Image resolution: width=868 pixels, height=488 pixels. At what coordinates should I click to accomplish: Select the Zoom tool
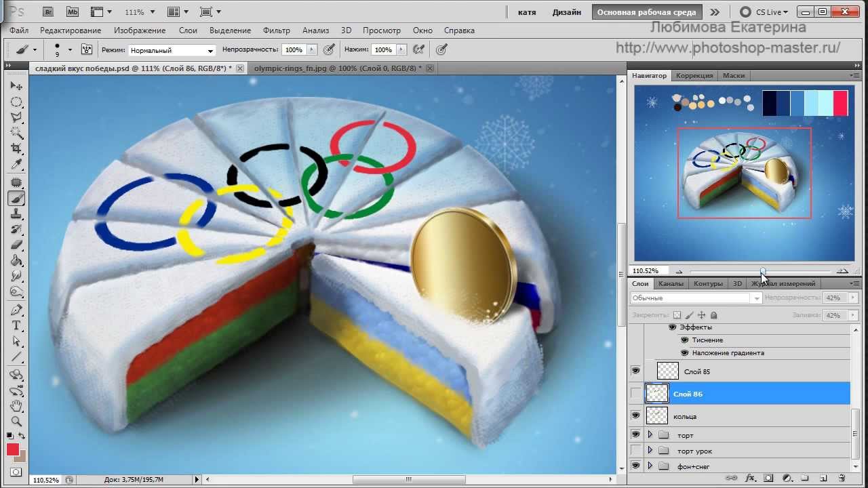(x=16, y=422)
